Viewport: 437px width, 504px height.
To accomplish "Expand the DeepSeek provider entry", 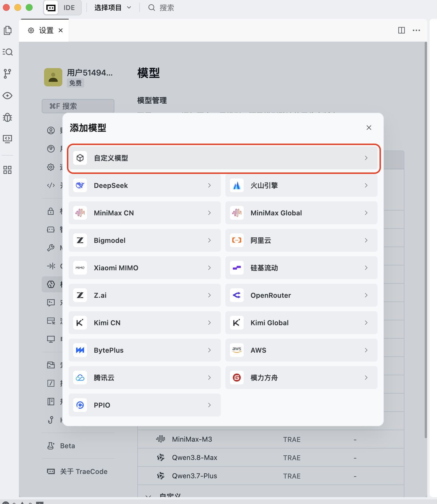I will tap(145, 186).
